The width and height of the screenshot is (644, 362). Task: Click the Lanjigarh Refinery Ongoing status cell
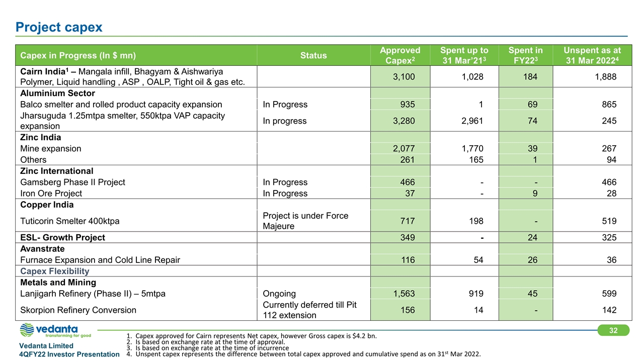pos(279,294)
